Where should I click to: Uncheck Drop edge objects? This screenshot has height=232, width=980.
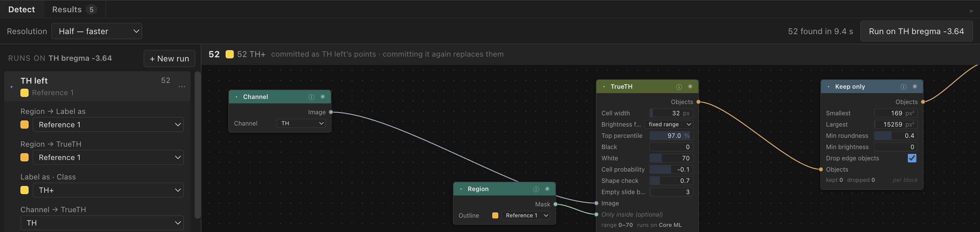[x=912, y=158]
